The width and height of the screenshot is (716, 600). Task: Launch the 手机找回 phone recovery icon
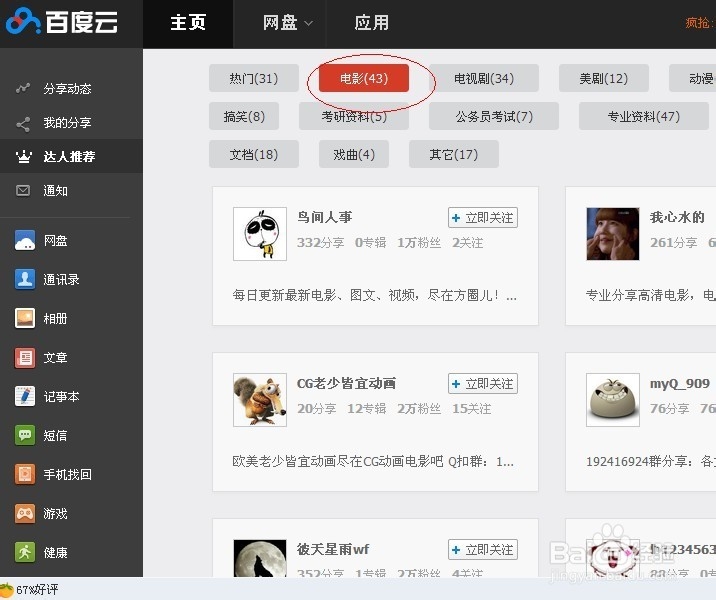pyautogui.click(x=25, y=475)
